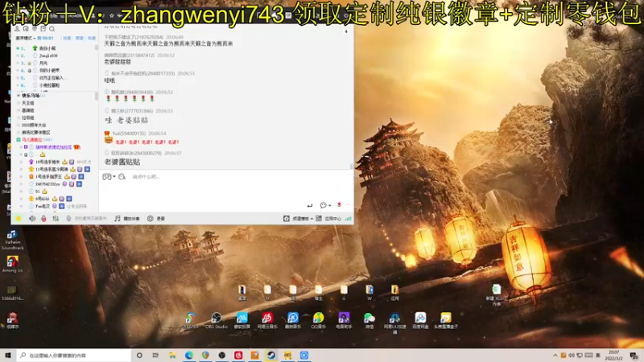The height and width of the screenshot is (362, 644).
Task: Show hidden tray icons chevron
Action: [x=555, y=355]
